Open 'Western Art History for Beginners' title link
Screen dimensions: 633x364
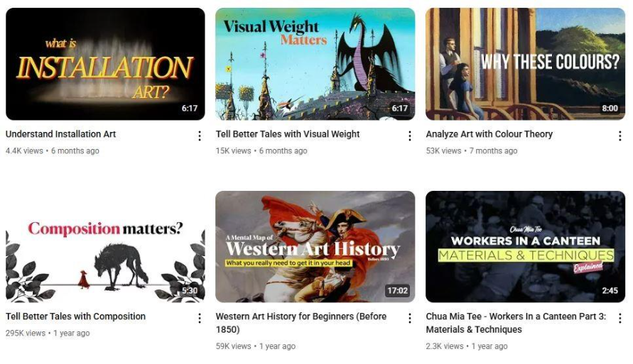point(301,322)
